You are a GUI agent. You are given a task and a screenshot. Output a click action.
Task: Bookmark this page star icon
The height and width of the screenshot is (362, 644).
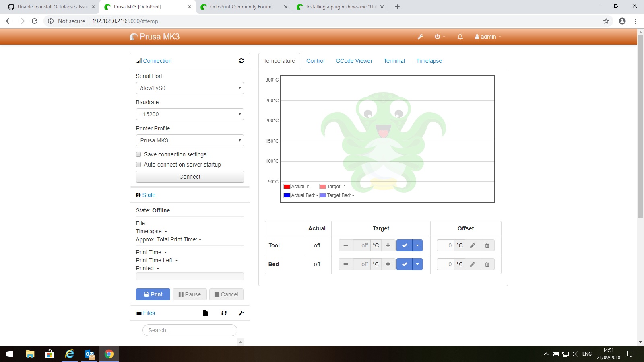coord(606,21)
